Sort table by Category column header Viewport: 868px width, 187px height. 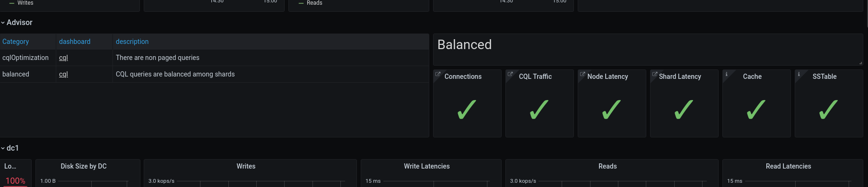[16, 42]
